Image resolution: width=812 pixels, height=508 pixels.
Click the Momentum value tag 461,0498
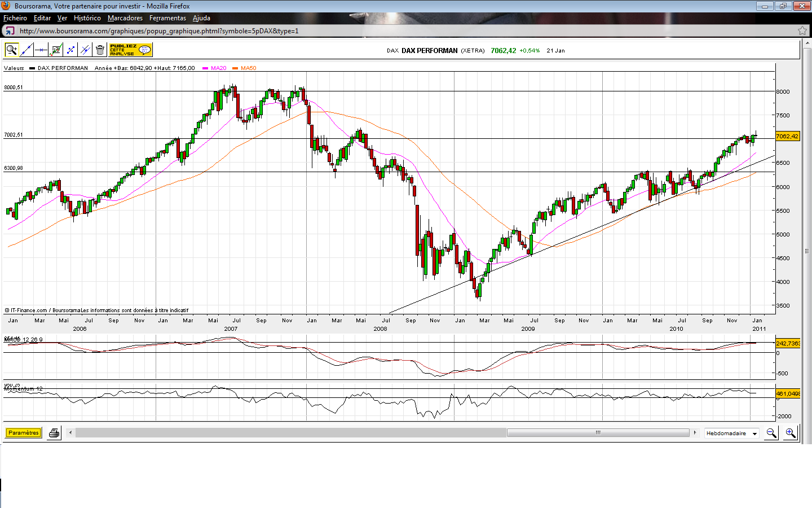click(788, 393)
